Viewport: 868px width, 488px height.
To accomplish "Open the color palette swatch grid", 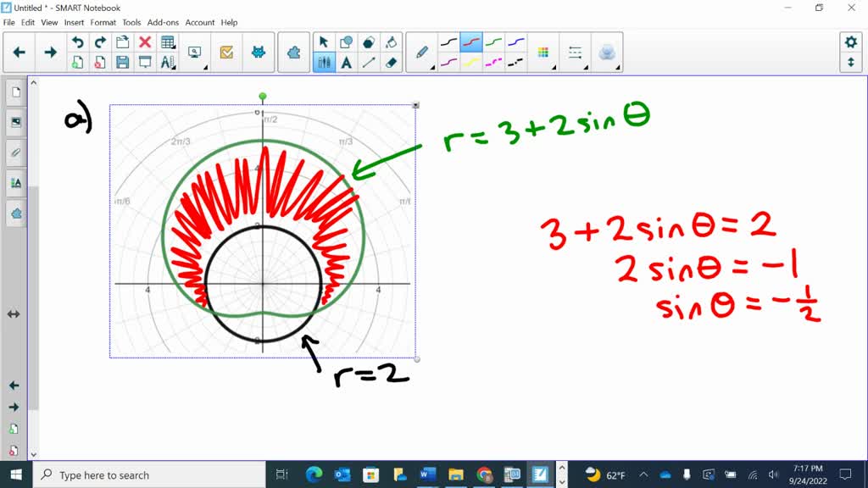I will 542,53.
